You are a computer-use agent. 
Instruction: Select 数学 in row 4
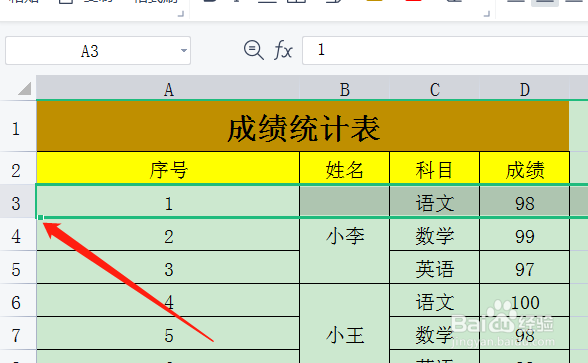(x=435, y=235)
